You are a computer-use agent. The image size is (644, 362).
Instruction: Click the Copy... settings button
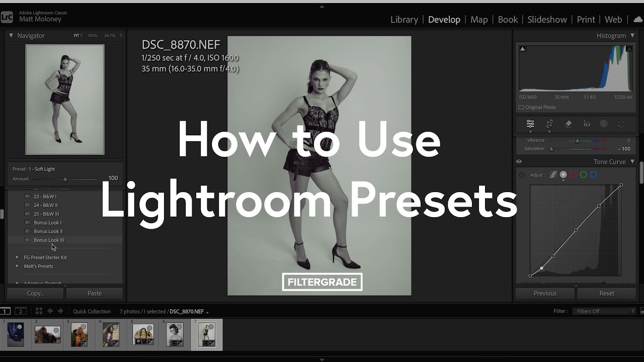pyautogui.click(x=35, y=293)
